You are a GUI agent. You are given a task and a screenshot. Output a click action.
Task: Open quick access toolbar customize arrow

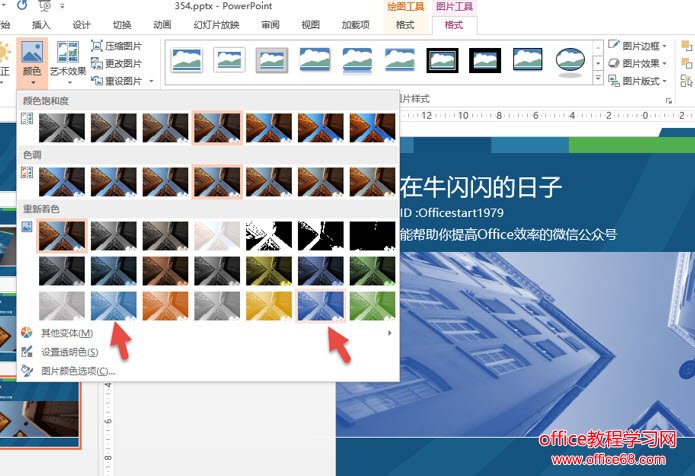tap(62, 6)
